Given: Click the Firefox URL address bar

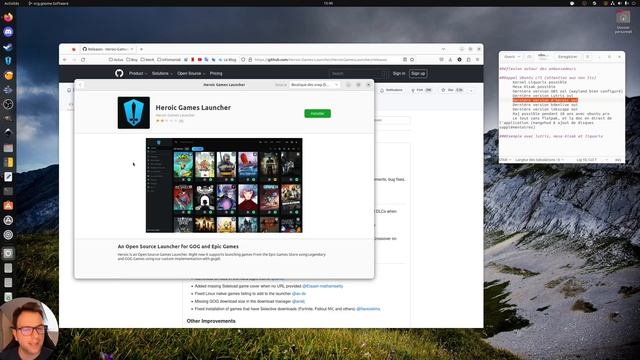Looking at the screenshot, I should tap(327, 60).
